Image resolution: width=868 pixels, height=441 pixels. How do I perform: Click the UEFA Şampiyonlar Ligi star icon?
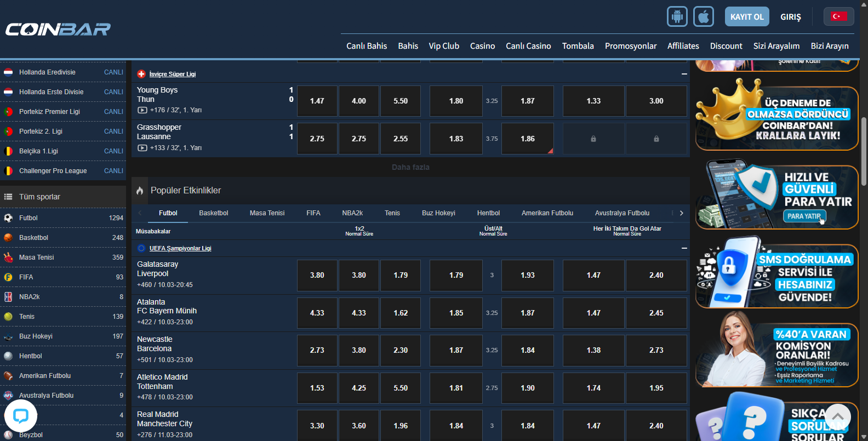point(141,248)
